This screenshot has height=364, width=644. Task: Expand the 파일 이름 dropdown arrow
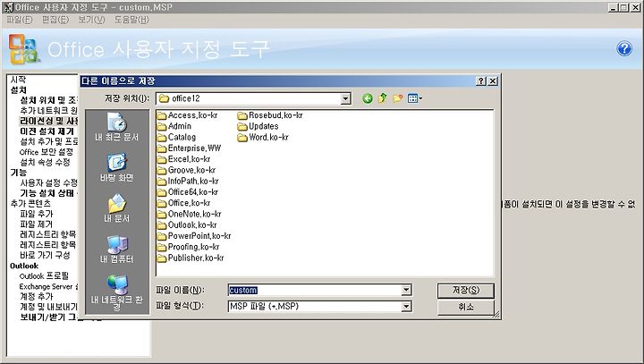tap(406, 290)
